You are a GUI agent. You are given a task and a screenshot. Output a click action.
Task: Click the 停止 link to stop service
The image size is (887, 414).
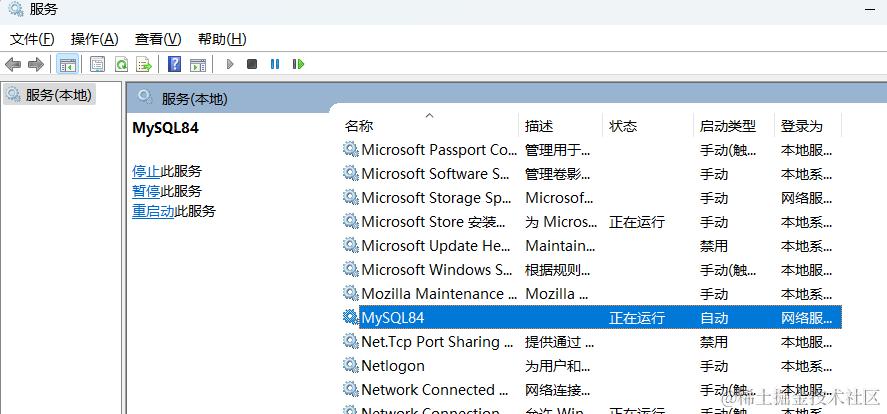tap(147, 171)
